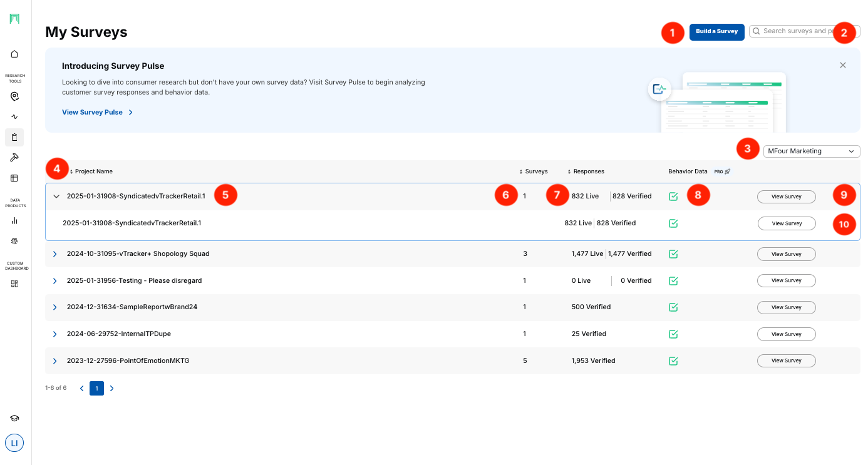Viewport: 868px width, 465px height.
Task: Toggle Behavior Data checkbox for PointOfEmotionMKTG
Action: (x=673, y=361)
